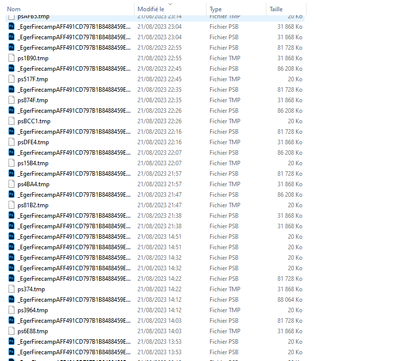Viewport: 400px width, 361px height.
Task: Click the 31 868 Ko size of ps1B90.tmp
Action: [290, 58]
